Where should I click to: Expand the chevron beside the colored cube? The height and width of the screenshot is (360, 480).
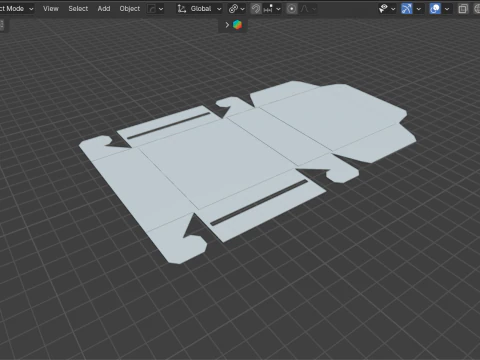[x=227, y=25]
